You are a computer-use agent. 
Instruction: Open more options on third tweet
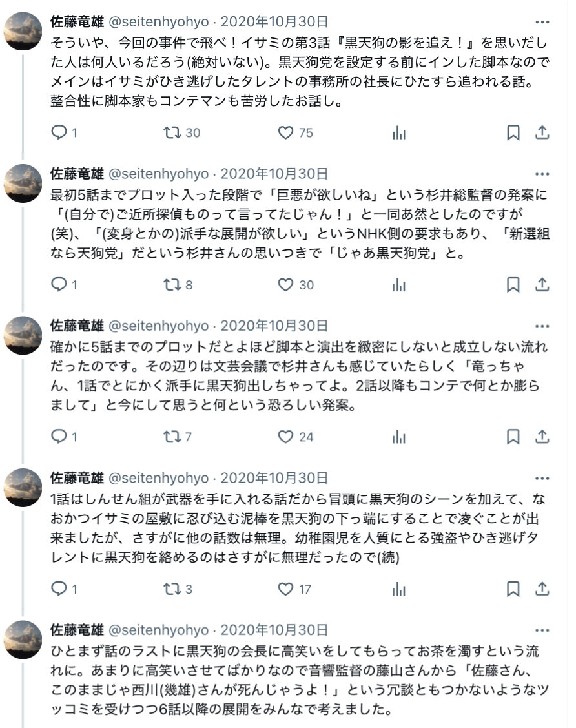point(542,326)
